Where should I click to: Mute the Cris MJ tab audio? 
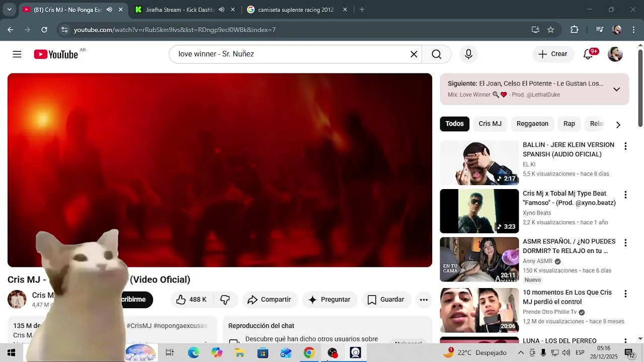[x=109, y=10]
